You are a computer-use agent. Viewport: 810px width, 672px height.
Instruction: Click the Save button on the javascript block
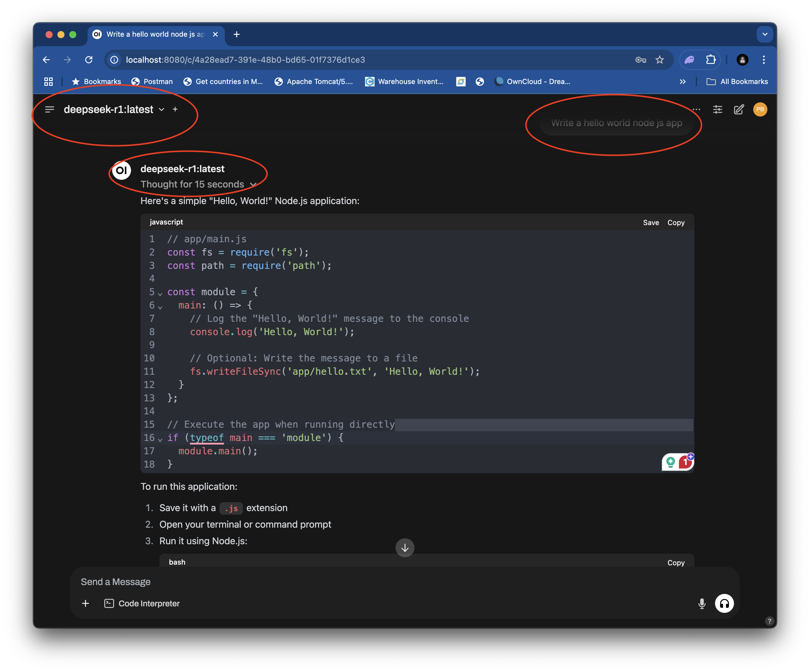coord(651,222)
